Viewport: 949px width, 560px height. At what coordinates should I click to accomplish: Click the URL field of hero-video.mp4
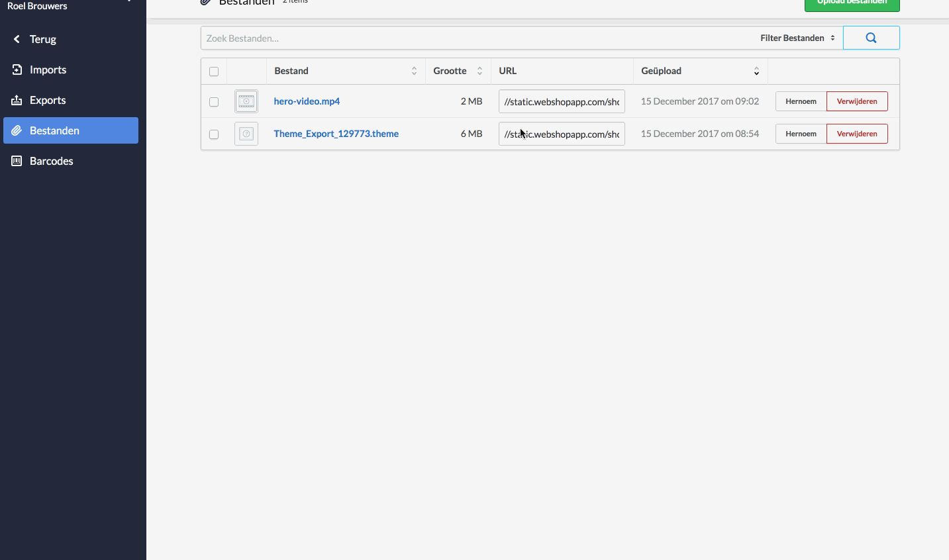[x=562, y=101]
